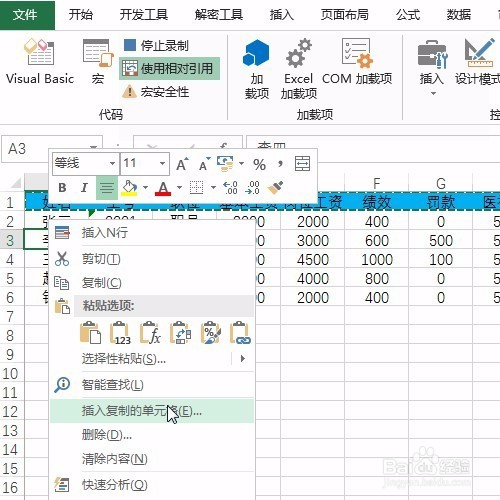Decrease decimal places in mini toolbar
500x500 pixels.
coord(252,188)
